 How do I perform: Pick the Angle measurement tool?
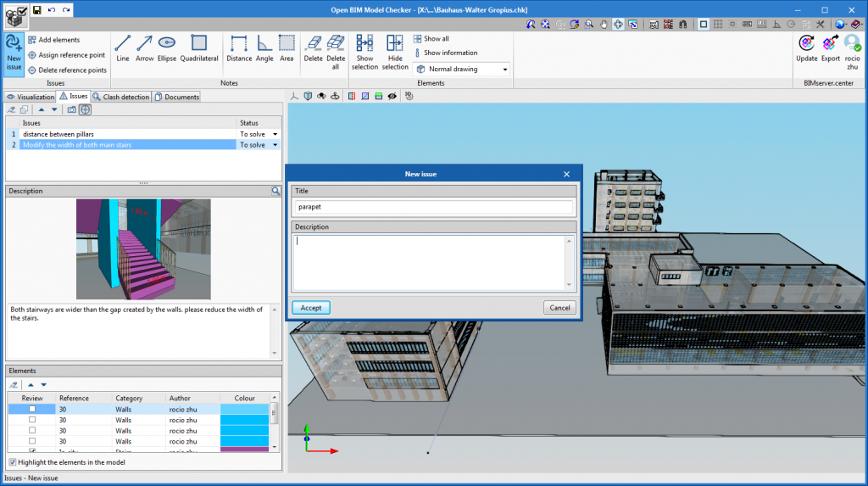(264, 47)
